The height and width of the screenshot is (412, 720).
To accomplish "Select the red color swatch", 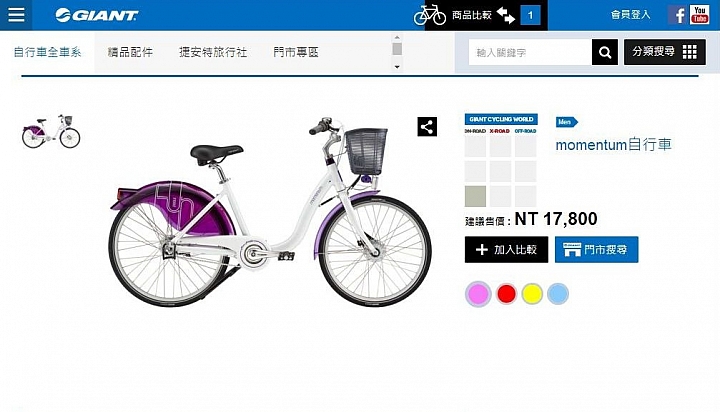I will (506, 294).
